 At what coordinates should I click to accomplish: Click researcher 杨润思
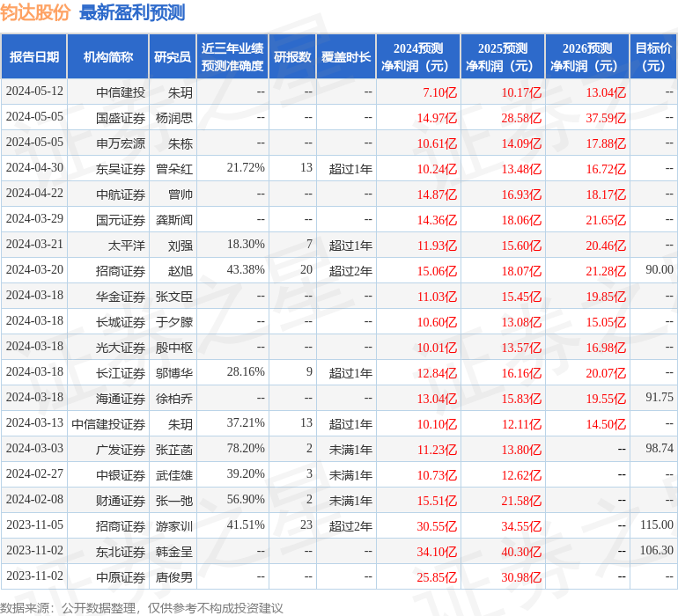click(x=174, y=118)
